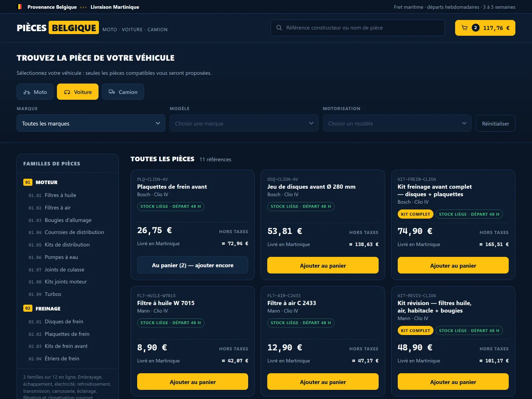532x399 pixels.
Task: Open the Modèle dropdown
Action: pos(244,123)
